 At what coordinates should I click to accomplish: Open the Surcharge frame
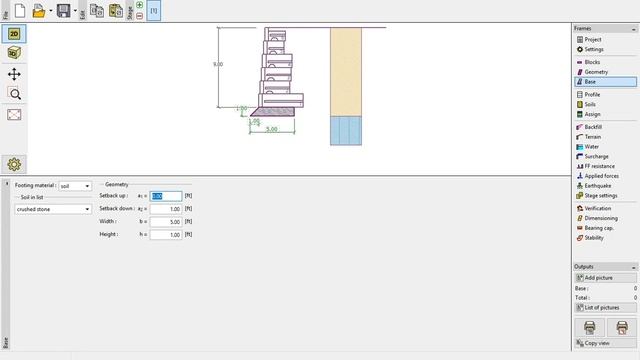click(605, 156)
